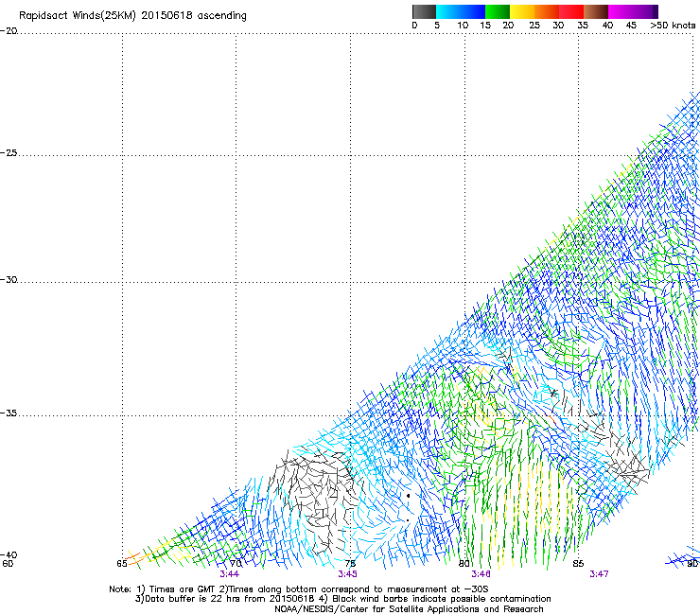Click the 85 longitude axis label
The image size is (700, 615).
point(578,564)
